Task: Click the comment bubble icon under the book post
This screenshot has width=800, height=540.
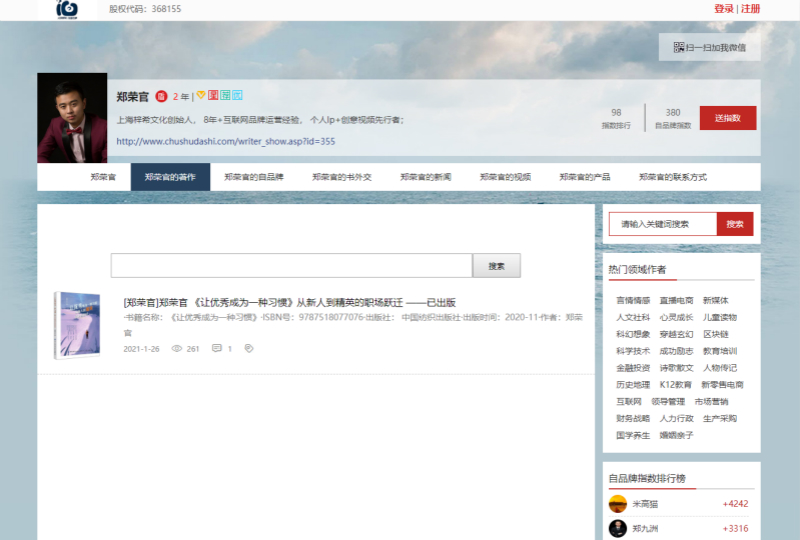Action: [217, 349]
